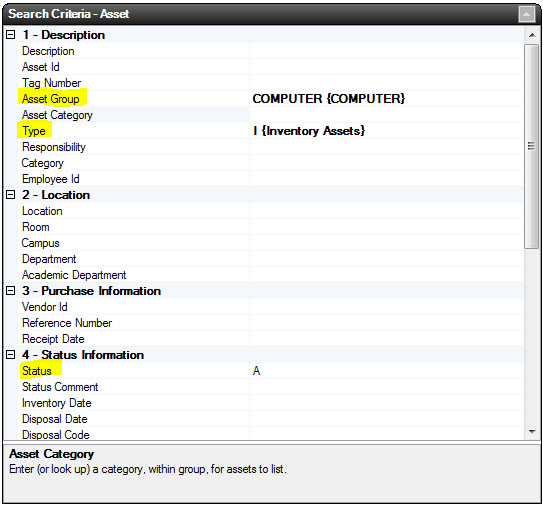Edit the Status value A
This screenshot has height=505, width=543.
click(x=386, y=371)
